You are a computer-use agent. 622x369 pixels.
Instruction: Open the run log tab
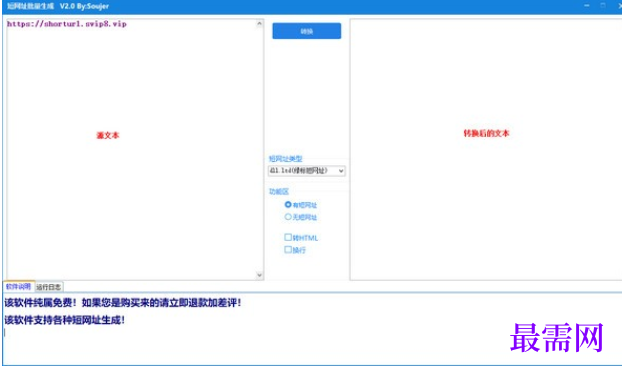pos(48,287)
